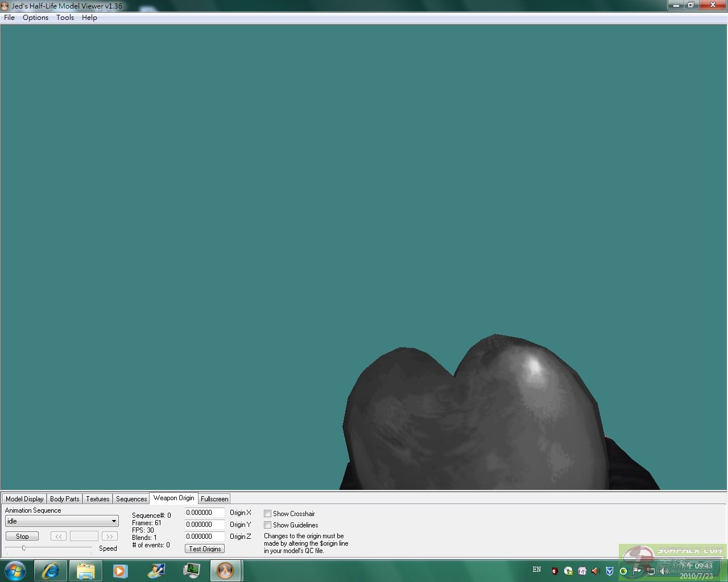Launch Internet Explorer from taskbar

51,571
